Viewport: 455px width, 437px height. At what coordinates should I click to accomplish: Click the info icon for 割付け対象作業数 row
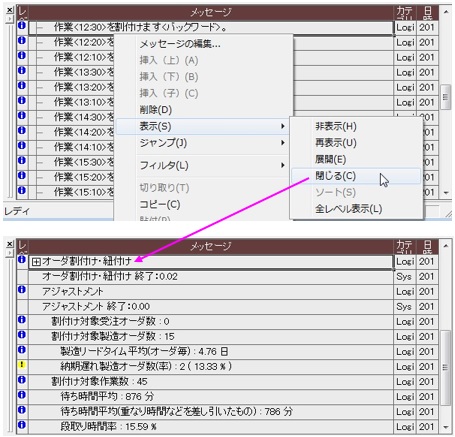[x=22, y=380]
